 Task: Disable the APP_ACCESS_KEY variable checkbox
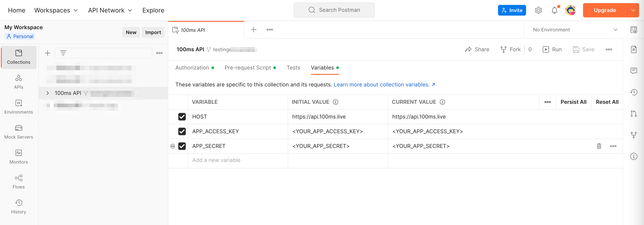pyautogui.click(x=182, y=131)
